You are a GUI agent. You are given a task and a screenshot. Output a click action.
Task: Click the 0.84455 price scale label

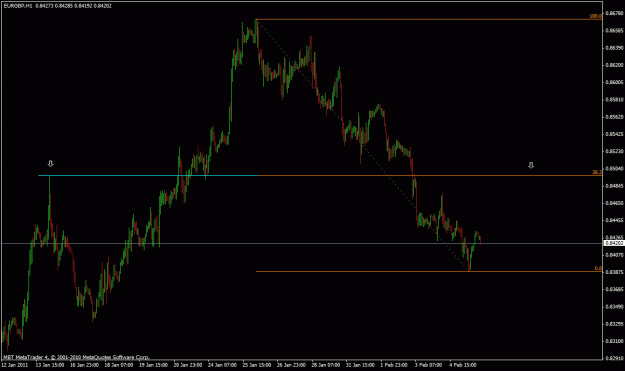tap(614, 220)
